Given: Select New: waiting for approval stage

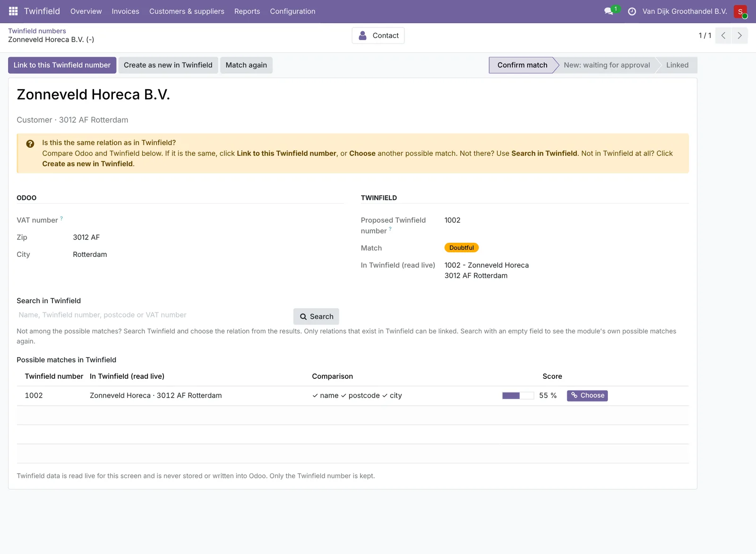Looking at the screenshot, I should (607, 65).
